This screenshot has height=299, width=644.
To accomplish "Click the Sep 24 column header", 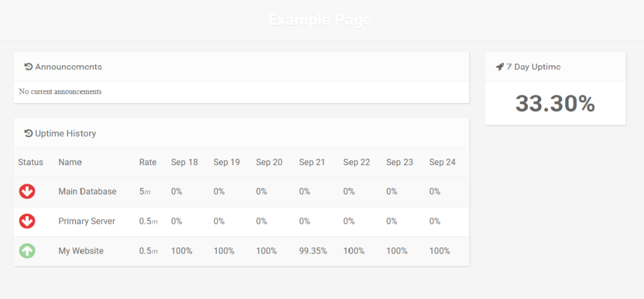I will [443, 162].
